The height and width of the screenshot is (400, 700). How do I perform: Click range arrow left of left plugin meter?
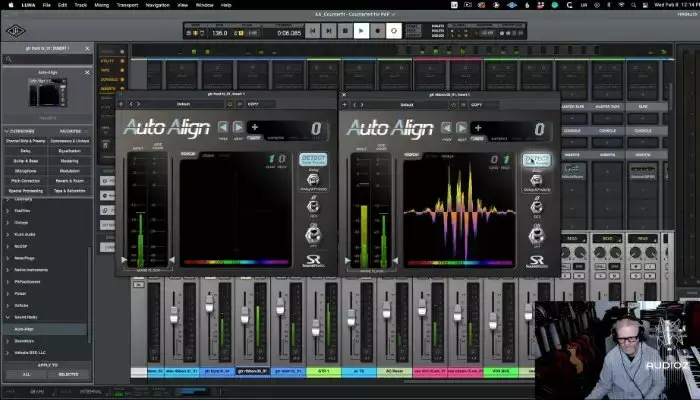tap(124, 260)
